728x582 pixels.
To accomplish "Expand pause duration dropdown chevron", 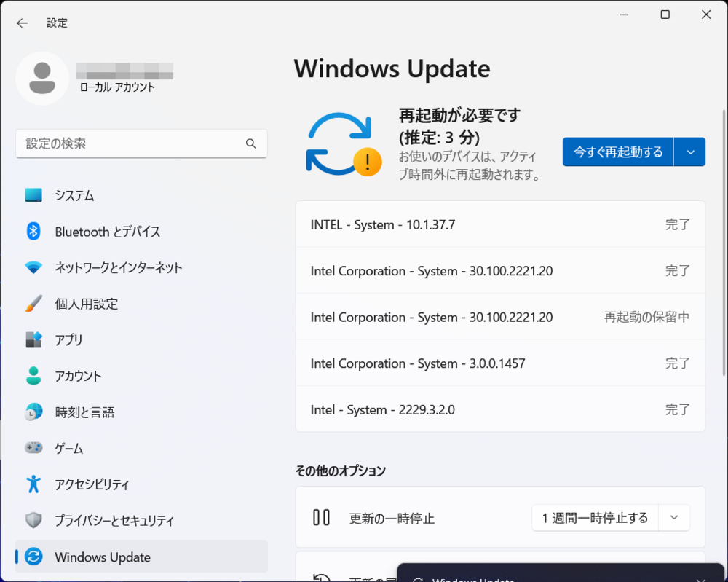I will click(674, 517).
